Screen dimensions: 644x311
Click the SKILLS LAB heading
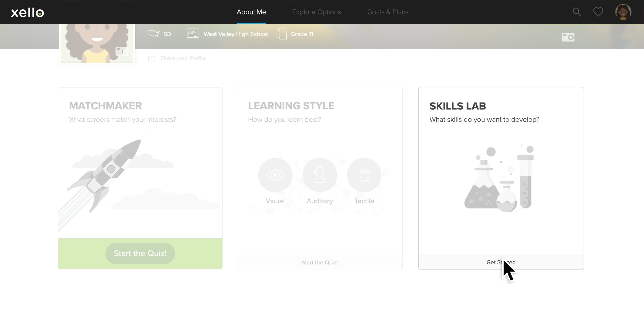pyautogui.click(x=458, y=106)
